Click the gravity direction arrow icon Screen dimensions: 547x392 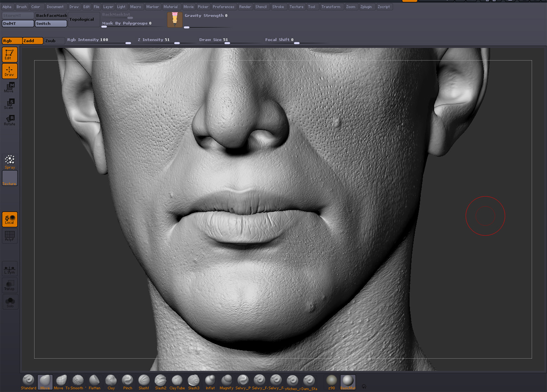(x=175, y=20)
